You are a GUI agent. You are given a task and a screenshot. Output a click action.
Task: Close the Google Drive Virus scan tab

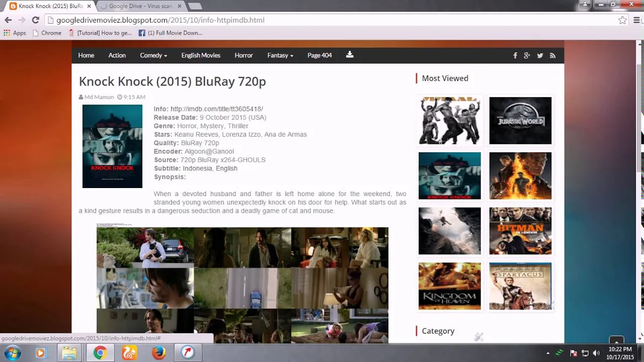[179, 6]
